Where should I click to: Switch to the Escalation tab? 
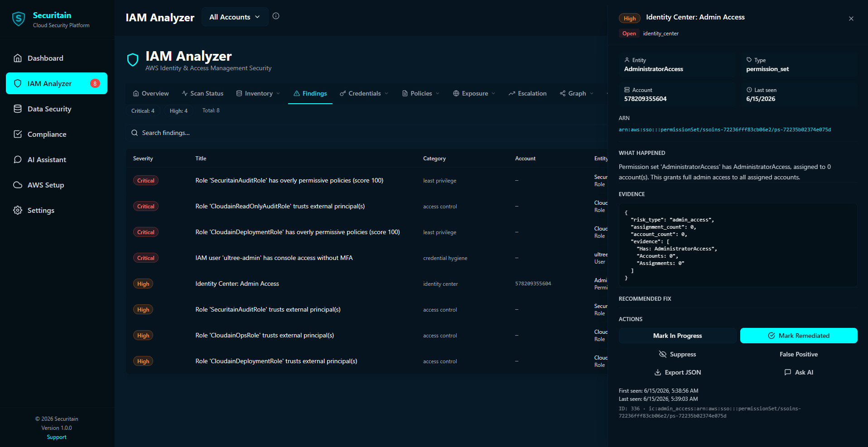[x=528, y=93]
